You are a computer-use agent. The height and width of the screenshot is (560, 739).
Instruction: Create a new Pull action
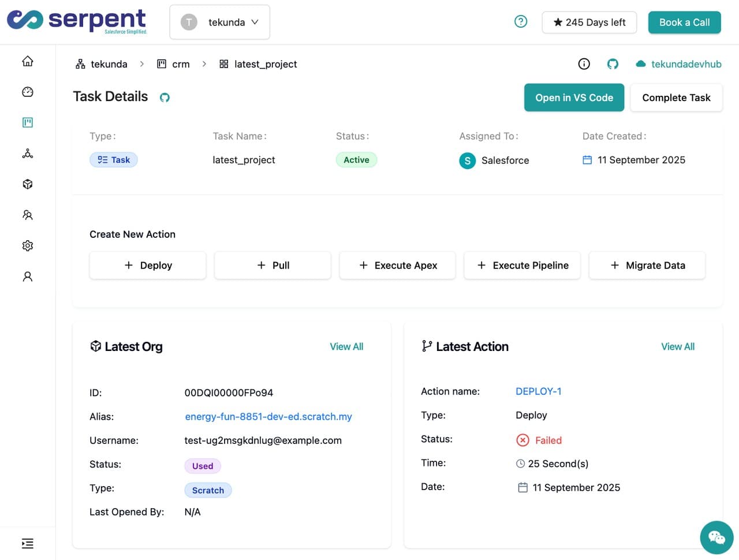pos(273,265)
